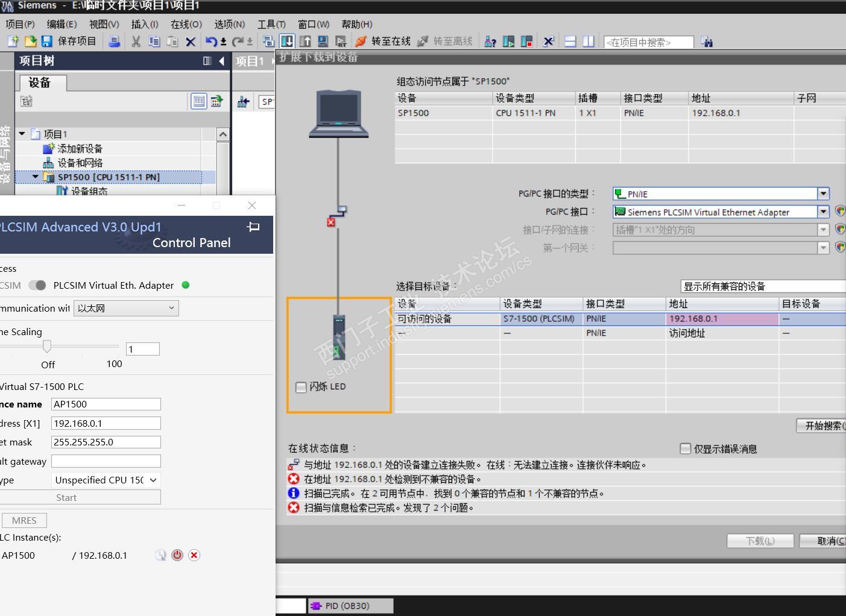Click the delete X icon in the toolbar
846x616 pixels.
[191, 41]
